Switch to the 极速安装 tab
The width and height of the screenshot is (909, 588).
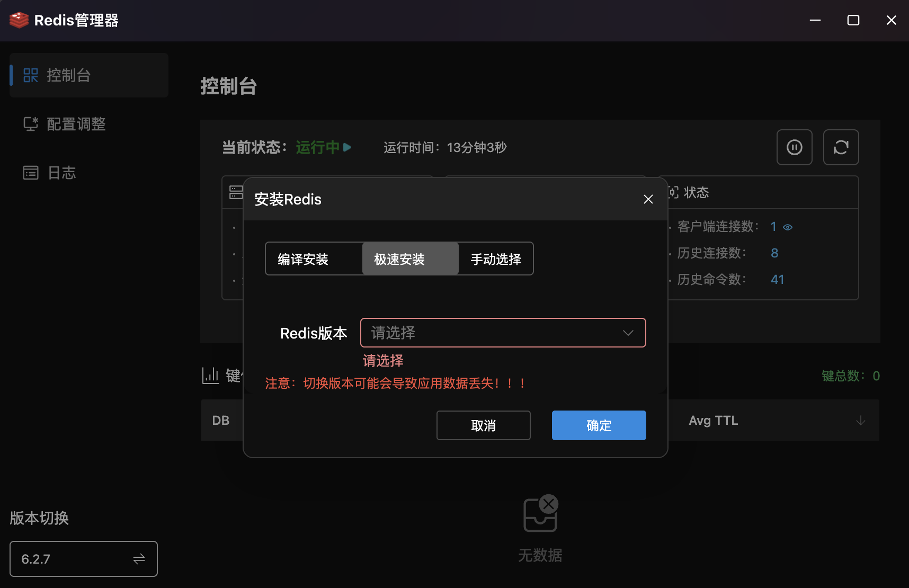411,259
